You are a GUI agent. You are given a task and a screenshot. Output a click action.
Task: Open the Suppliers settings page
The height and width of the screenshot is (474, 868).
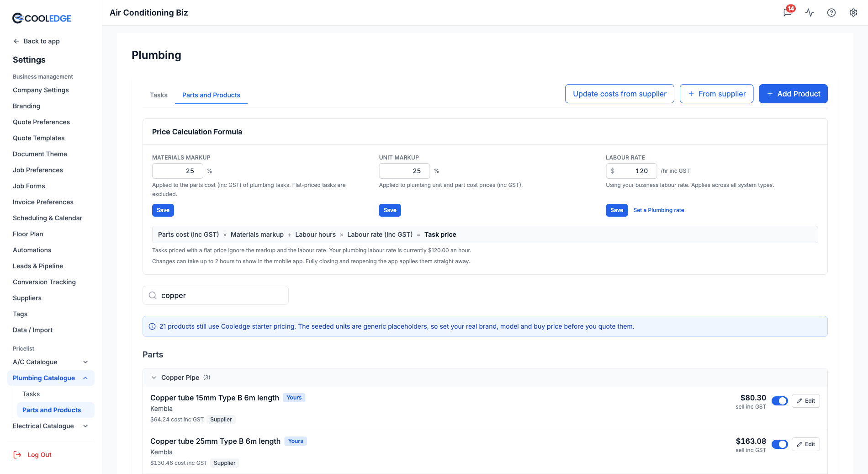coord(27,298)
